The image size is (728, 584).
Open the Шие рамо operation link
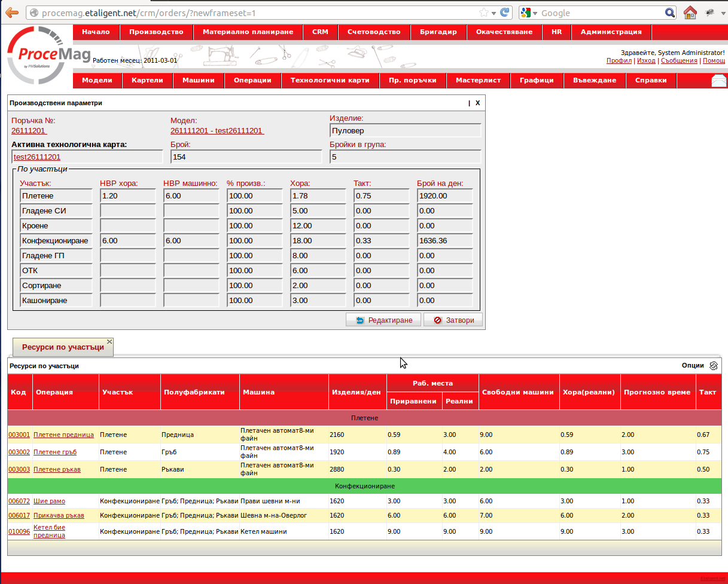[x=49, y=501]
